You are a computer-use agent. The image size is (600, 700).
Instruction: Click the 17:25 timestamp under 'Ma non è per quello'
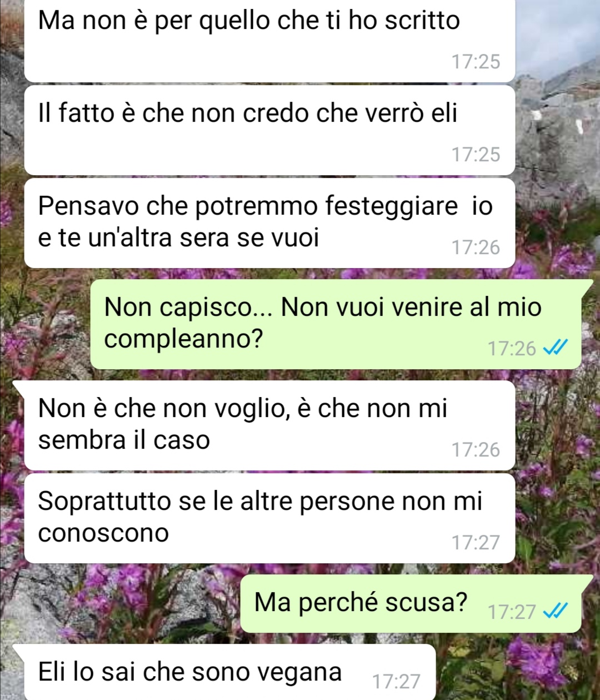pyautogui.click(x=476, y=61)
